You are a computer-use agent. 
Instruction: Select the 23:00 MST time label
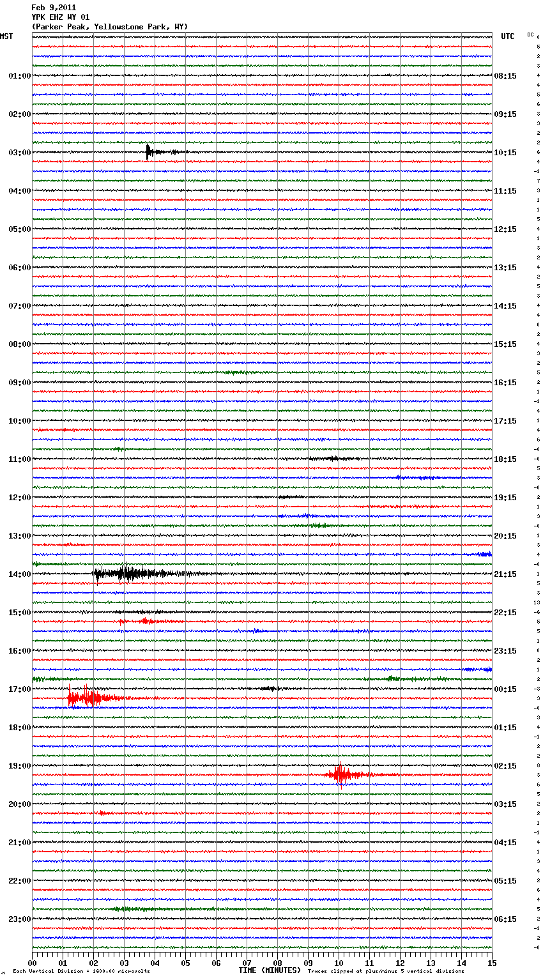pyautogui.click(x=20, y=919)
